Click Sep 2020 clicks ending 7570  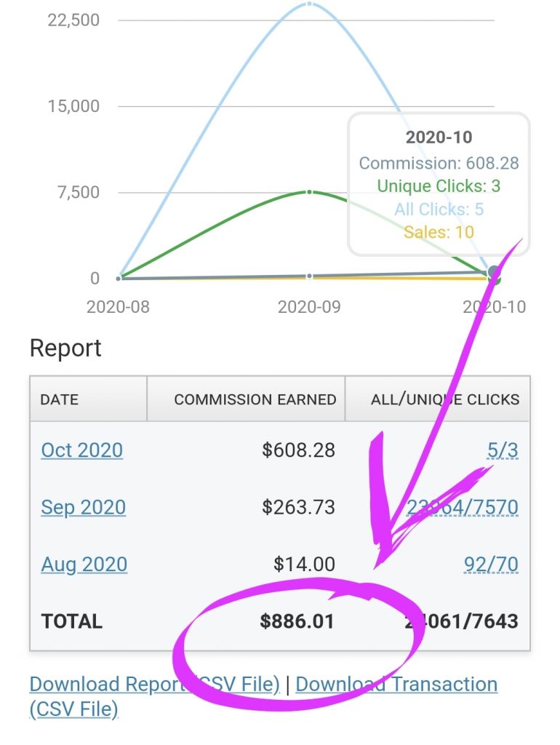tap(462, 507)
